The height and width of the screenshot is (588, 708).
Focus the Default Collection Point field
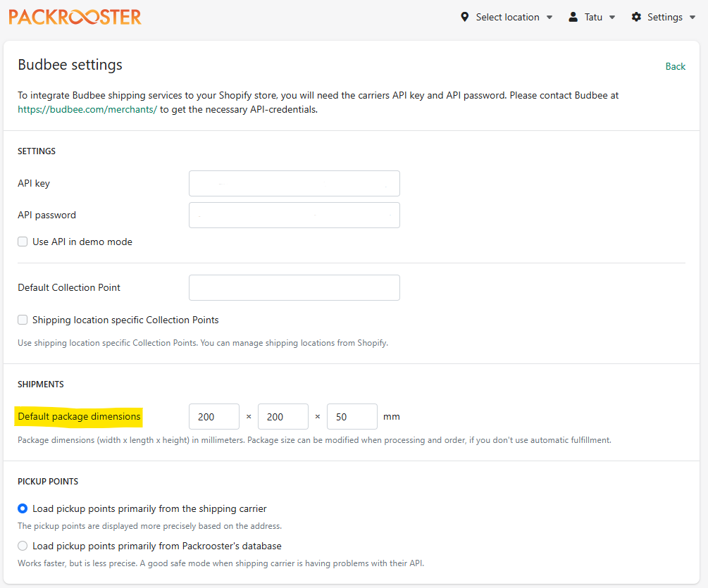[x=294, y=287]
